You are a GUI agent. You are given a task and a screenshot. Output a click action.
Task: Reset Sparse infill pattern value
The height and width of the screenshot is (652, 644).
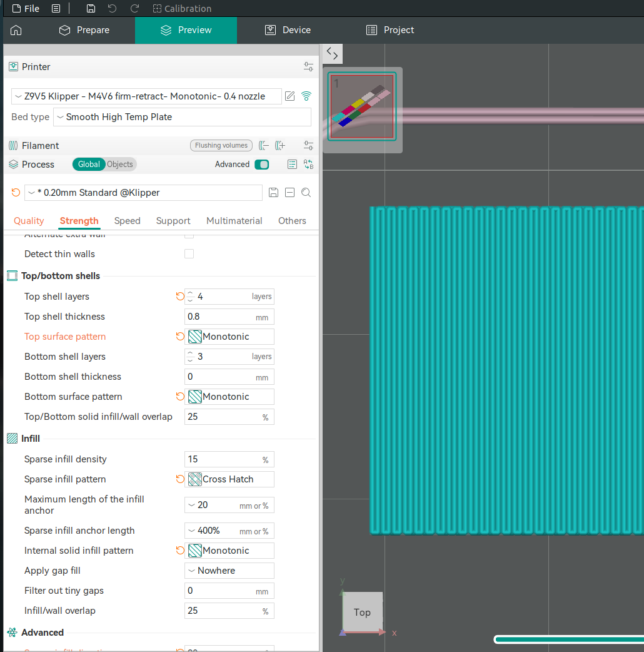point(180,479)
